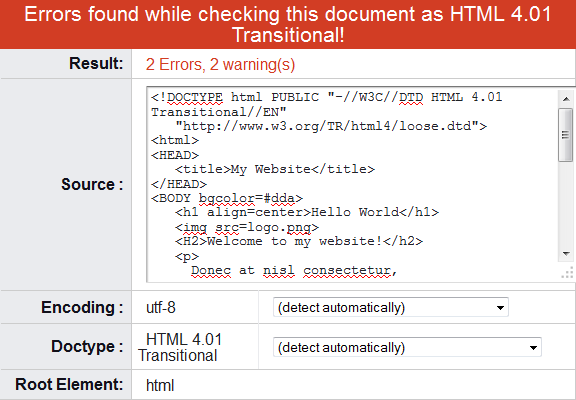
Task: Click the loose.dtd URL line in source
Action: pos(331,126)
